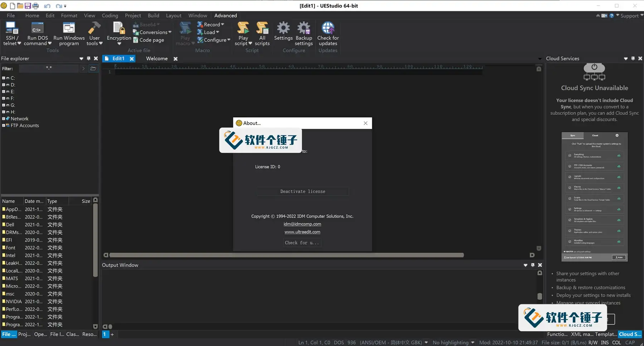This screenshot has width=644, height=346.
Task: Open the No highlighting dropdown
Action: click(473, 342)
